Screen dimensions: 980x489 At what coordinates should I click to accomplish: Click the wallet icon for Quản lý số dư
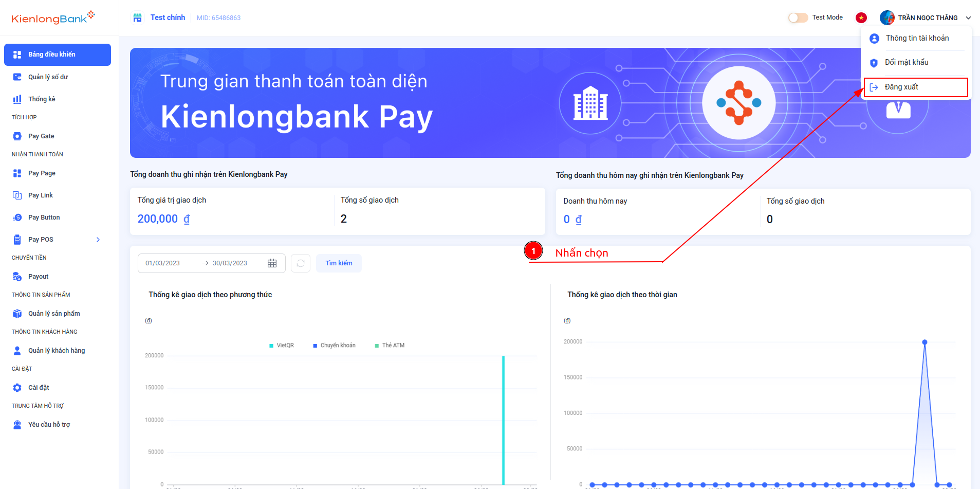[x=17, y=77]
